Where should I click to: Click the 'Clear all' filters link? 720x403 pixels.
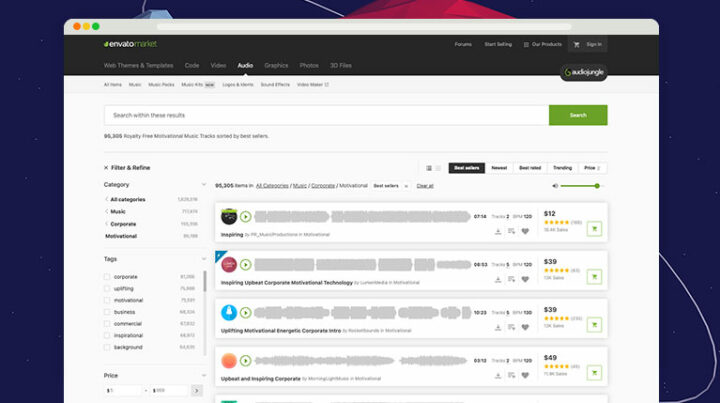point(425,186)
